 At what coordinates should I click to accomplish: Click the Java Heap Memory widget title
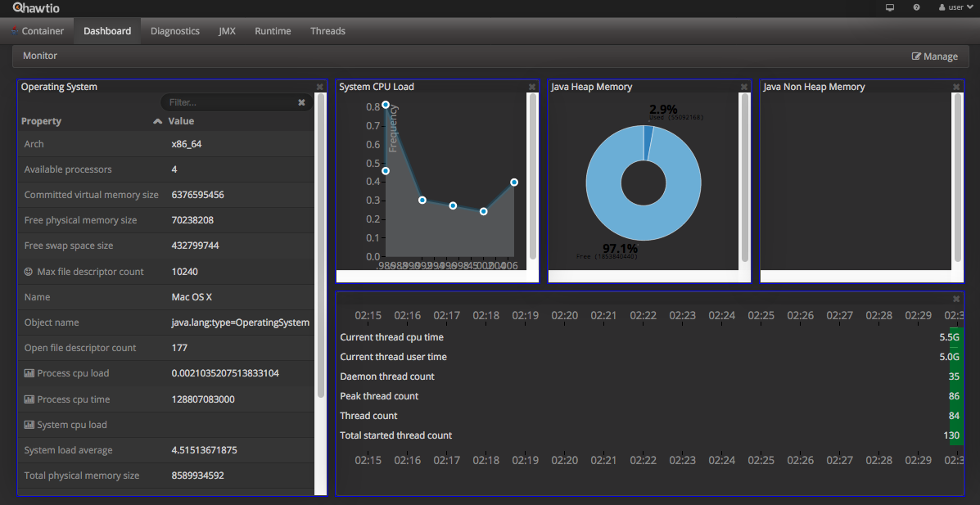pyautogui.click(x=592, y=87)
